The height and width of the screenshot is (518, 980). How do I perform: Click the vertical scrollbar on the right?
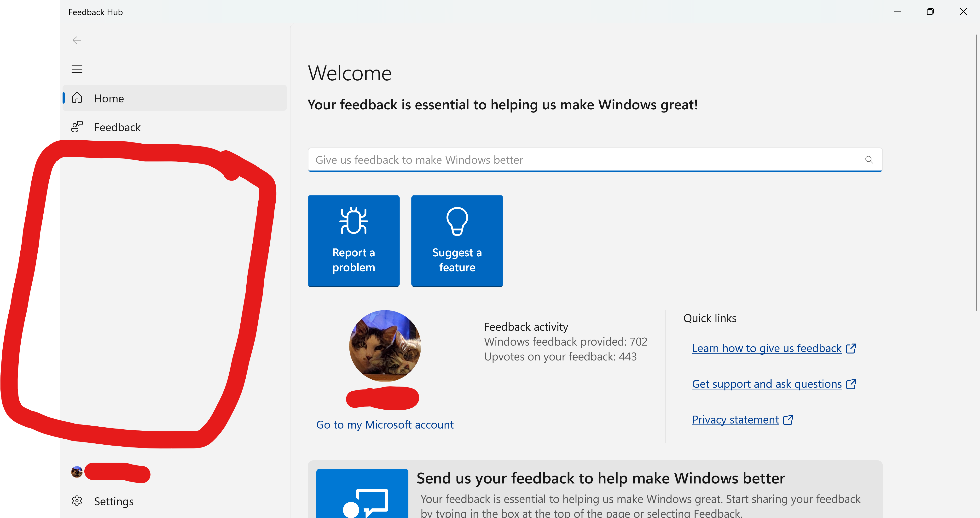pos(976,172)
